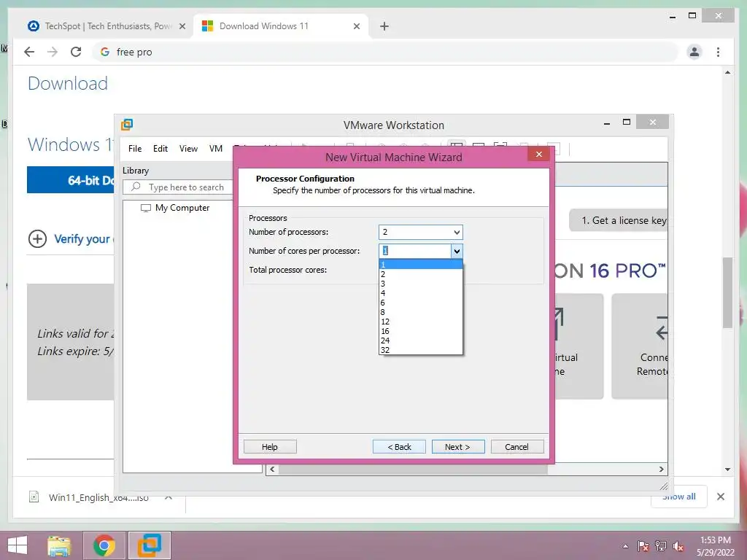Click the Get a license key step
The width and height of the screenshot is (747, 560).
click(x=619, y=220)
